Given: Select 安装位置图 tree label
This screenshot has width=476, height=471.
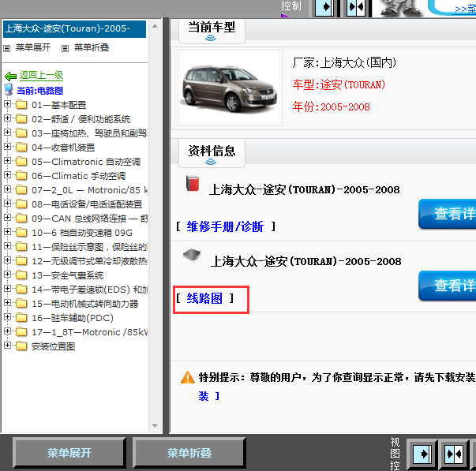Looking at the screenshot, I should (x=53, y=346).
